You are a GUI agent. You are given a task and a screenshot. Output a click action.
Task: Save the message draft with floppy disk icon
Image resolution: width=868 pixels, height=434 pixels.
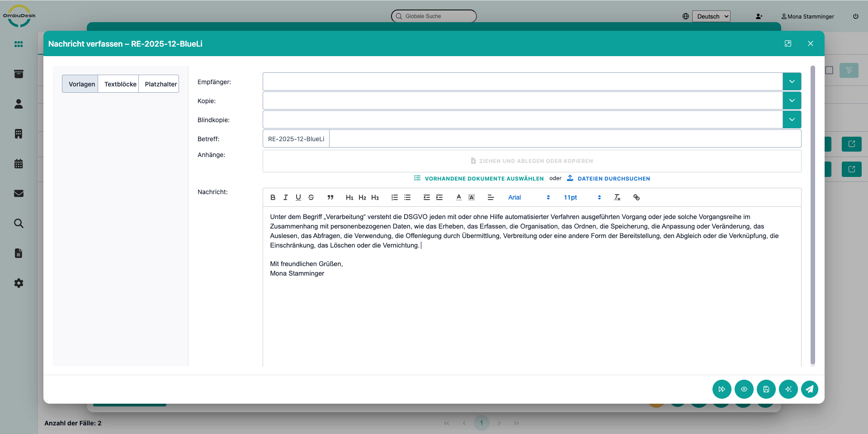point(766,389)
